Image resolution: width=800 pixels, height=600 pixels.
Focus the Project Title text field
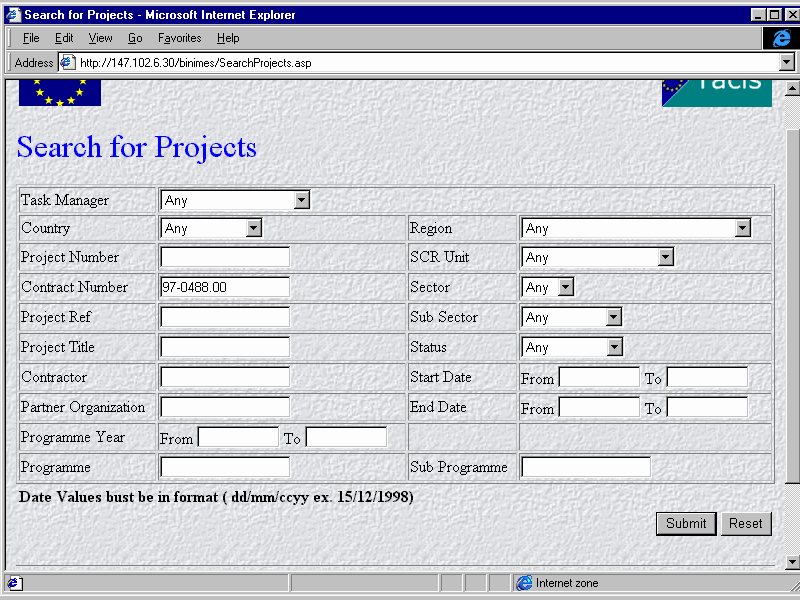click(224, 347)
